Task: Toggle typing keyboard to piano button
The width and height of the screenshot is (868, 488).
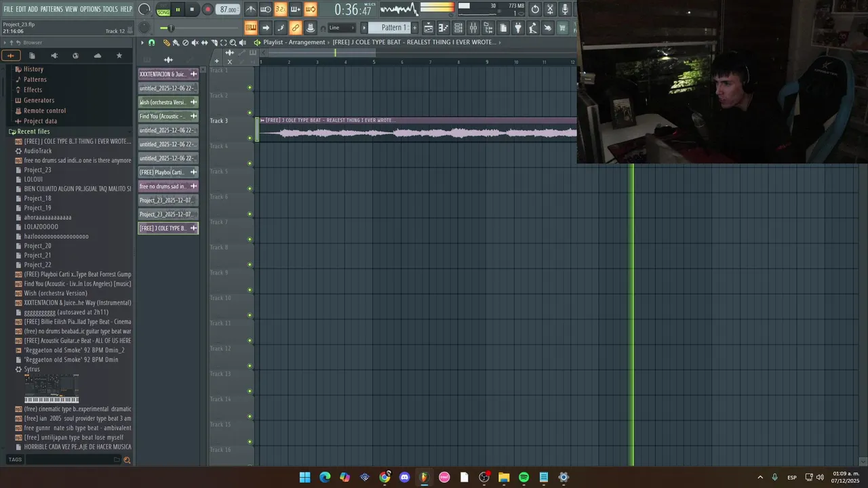Action: [x=251, y=28]
